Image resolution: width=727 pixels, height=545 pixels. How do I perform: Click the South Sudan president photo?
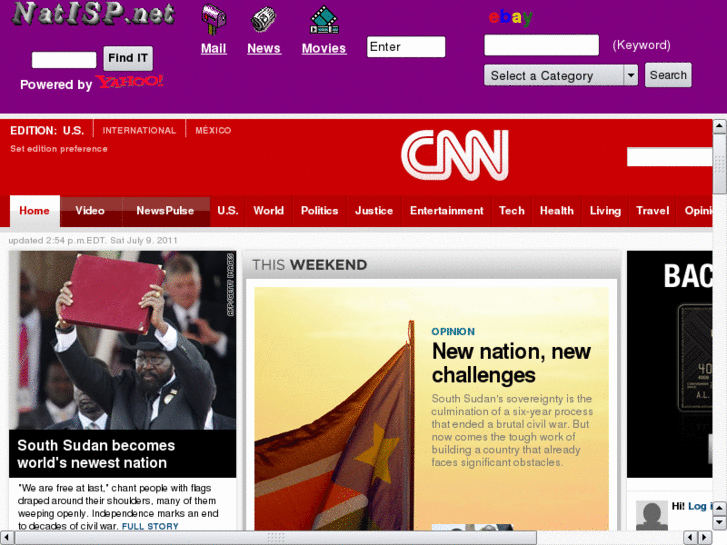(122, 340)
